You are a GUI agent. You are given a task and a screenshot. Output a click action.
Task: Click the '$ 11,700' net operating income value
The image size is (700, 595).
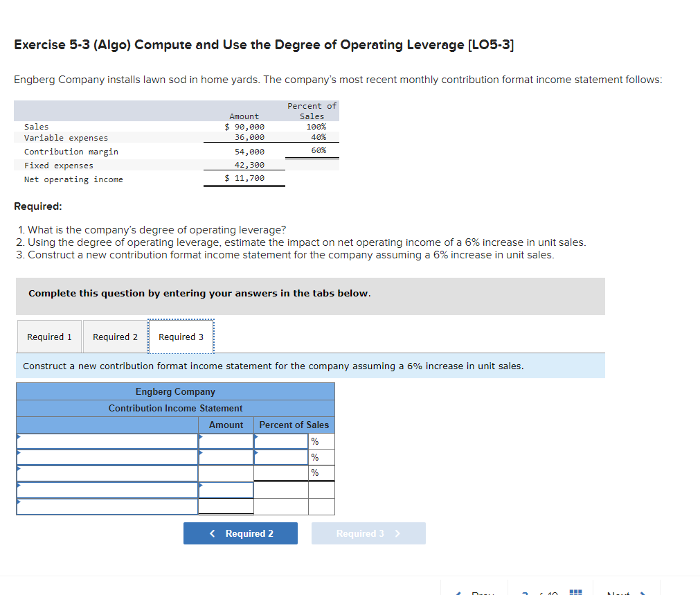244,178
